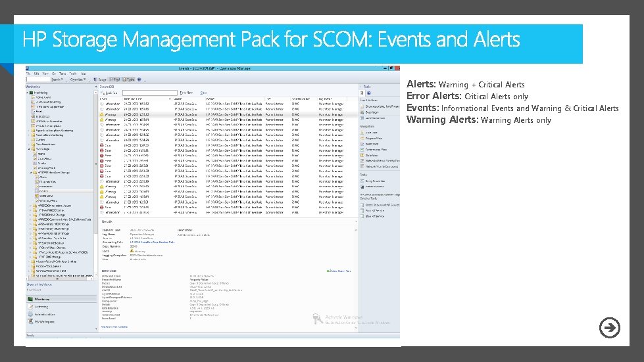644x362 pixels.
Task: Select Discovered Inventory in navigation tree
Action: 49,102
